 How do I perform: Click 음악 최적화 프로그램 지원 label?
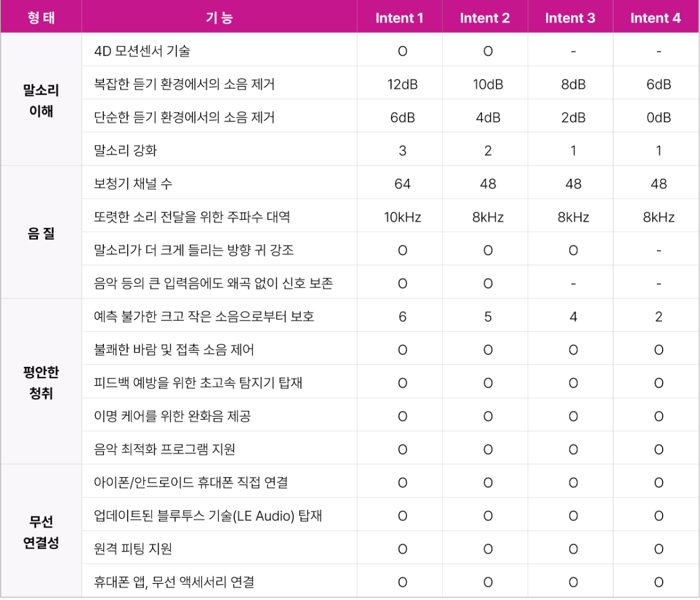pyautogui.click(x=164, y=449)
